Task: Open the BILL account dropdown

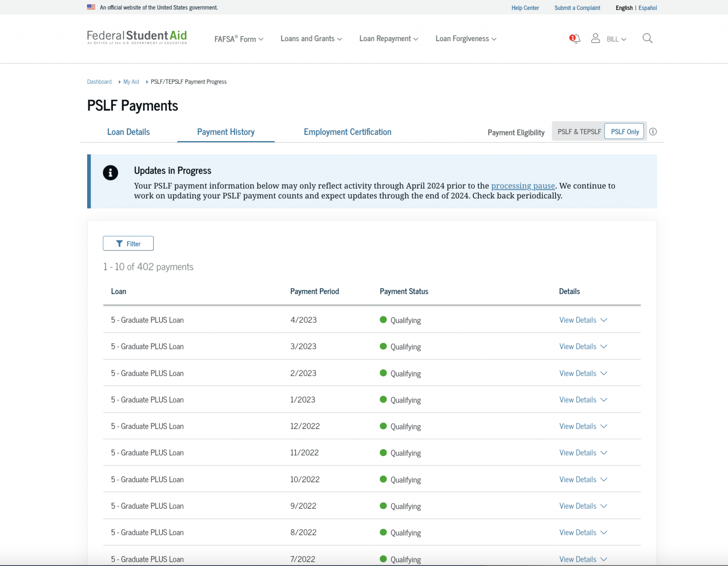Action: [x=614, y=38]
